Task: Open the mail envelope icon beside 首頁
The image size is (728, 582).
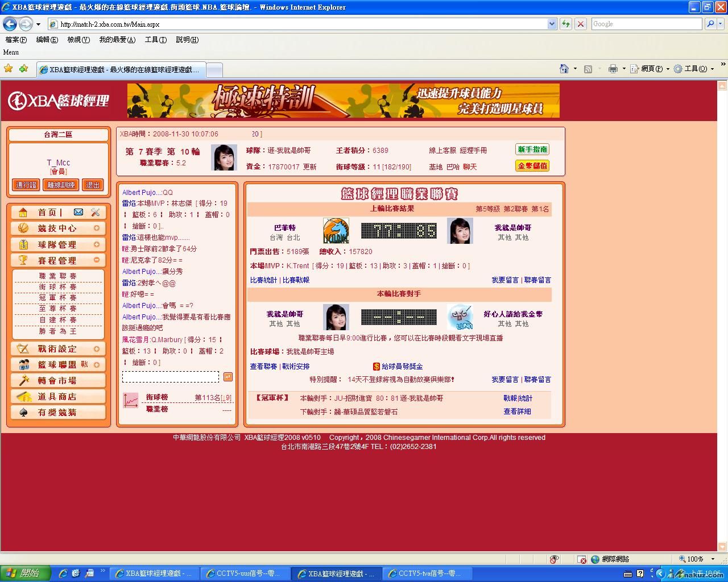Action: 78,212
